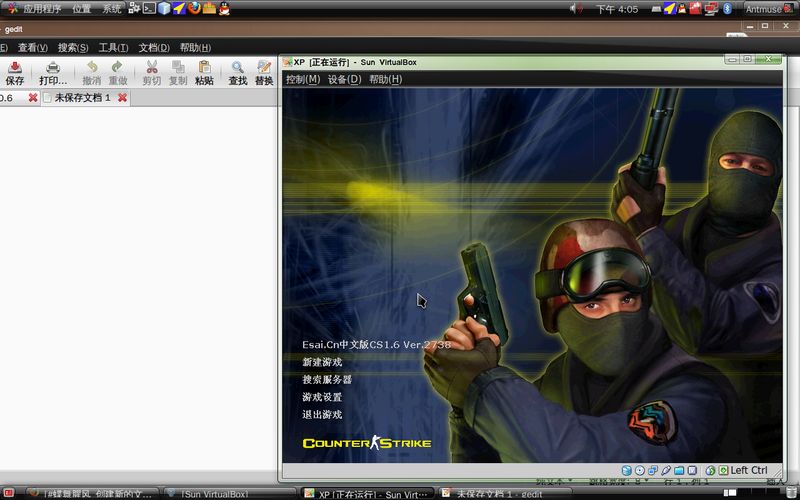Click the clock showing 下午 4:05
Image resolution: width=800 pixels, height=500 pixels.
click(x=617, y=9)
